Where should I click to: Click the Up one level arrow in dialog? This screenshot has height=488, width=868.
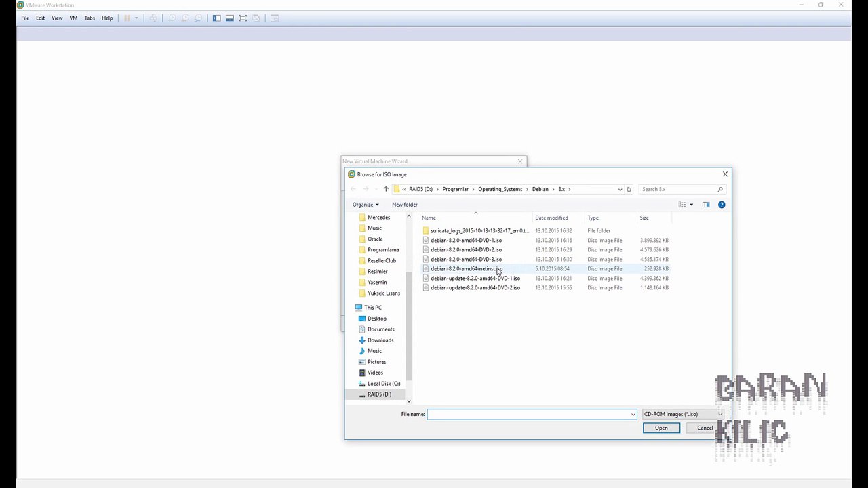tap(386, 189)
